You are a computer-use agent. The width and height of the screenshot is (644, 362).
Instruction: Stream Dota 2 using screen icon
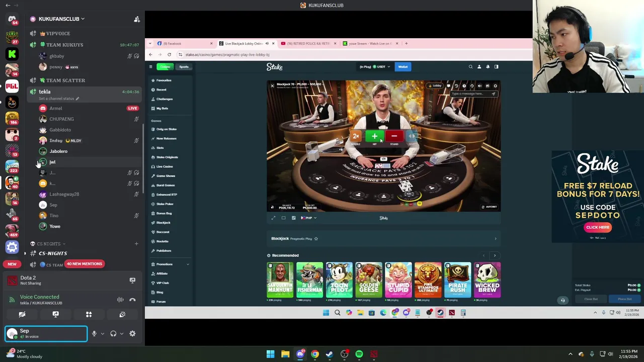pyautogui.click(x=132, y=280)
